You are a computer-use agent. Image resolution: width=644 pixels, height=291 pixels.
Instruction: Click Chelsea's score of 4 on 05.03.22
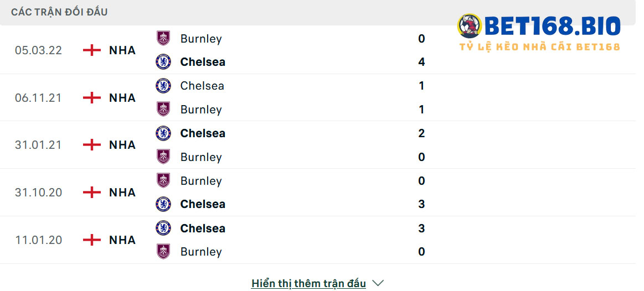[421, 62]
